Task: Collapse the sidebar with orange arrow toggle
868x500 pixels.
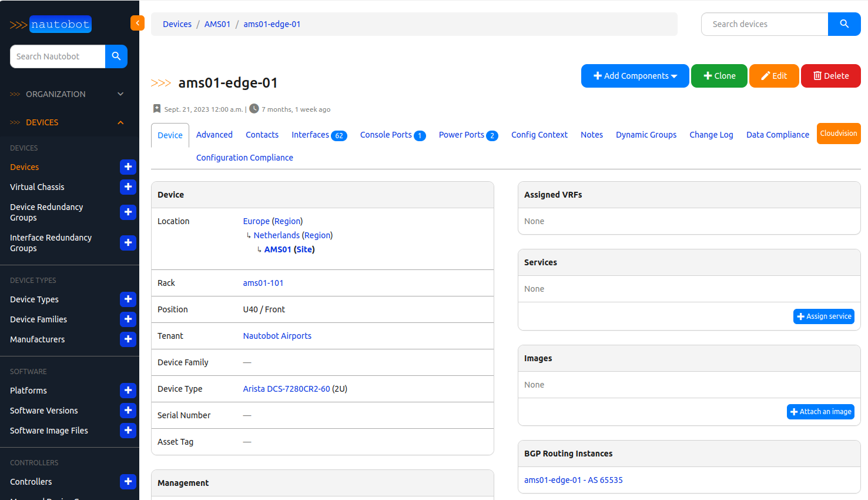Action: point(137,23)
